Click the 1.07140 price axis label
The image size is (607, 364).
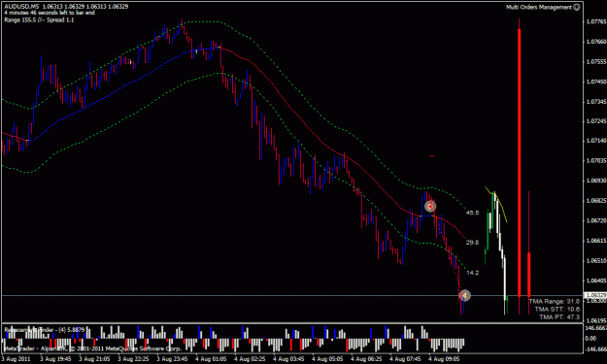pos(596,141)
